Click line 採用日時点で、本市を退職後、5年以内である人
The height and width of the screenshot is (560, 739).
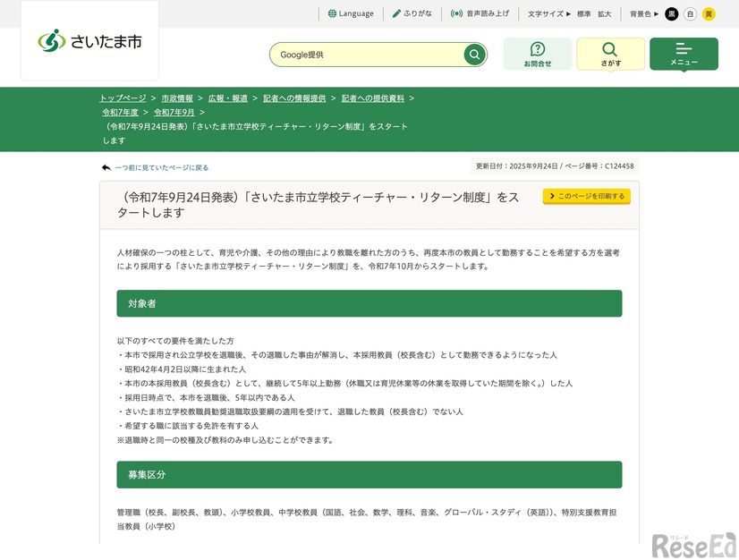pos(206,397)
